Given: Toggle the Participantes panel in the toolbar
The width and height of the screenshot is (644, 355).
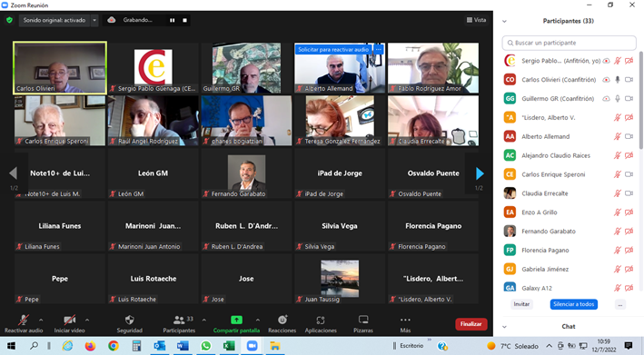Looking at the screenshot, I should tap(179, 323).
